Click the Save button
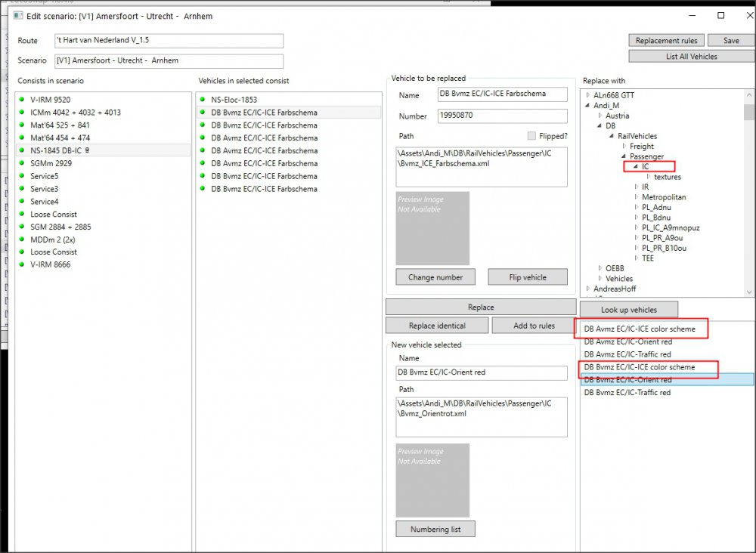This screenshot has width=756, height=553. (731, 41)
